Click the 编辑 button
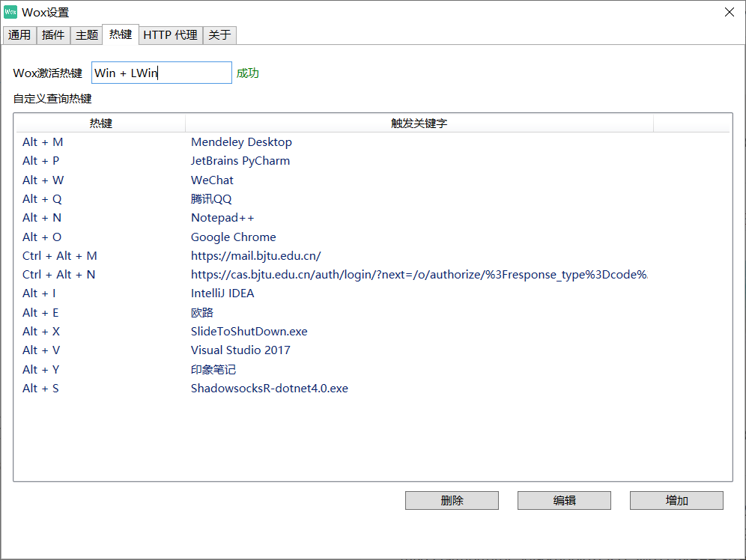 564,501
